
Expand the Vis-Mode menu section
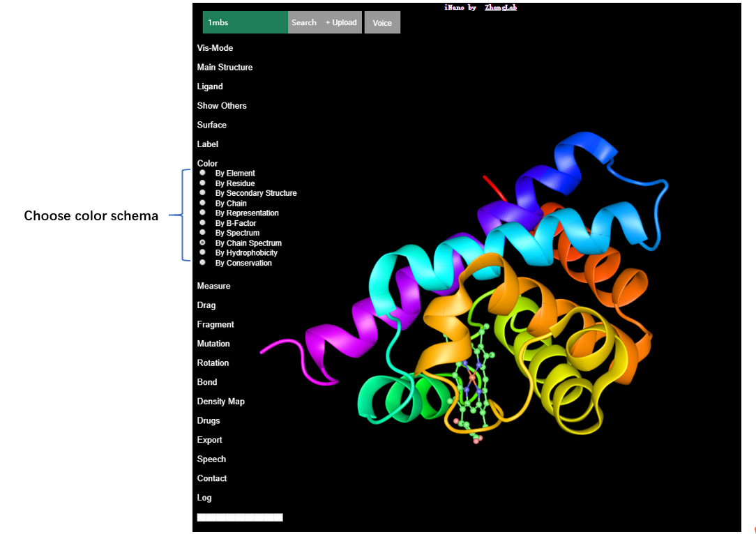click(215, 48)
